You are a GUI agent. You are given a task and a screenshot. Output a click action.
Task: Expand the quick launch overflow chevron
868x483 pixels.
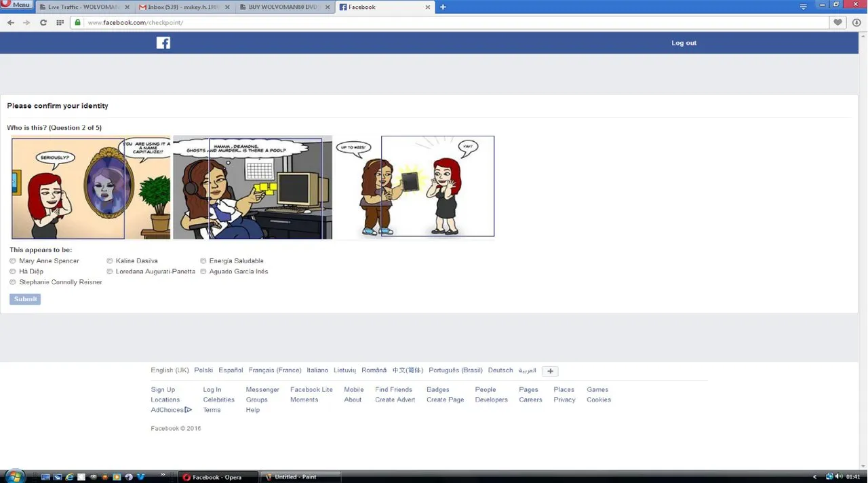click(x=163, y=474)
